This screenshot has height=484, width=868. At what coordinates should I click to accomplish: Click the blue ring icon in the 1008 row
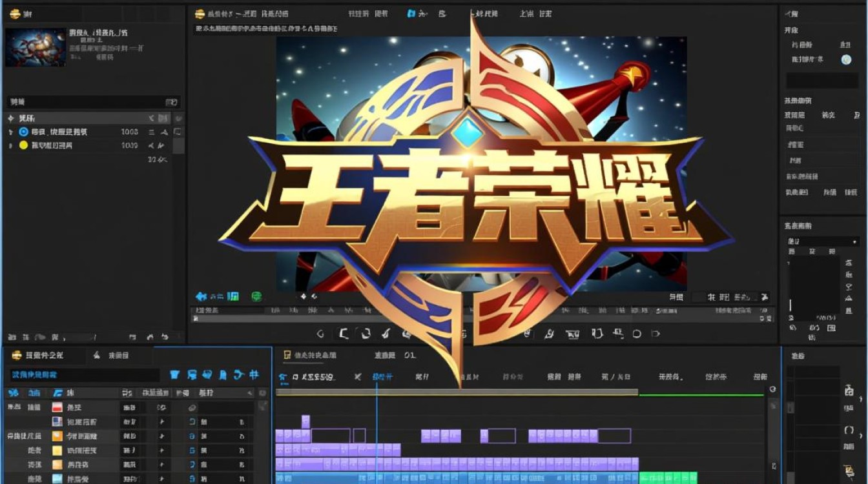coord(24,132)
